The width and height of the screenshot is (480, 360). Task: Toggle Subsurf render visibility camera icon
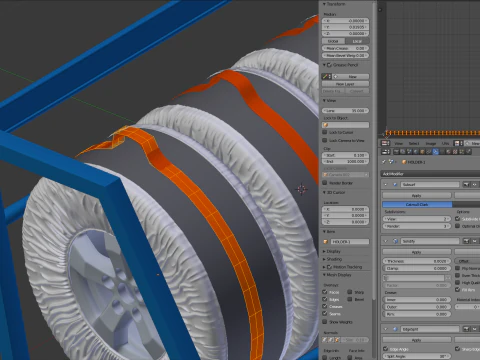(x=466, y=184)
